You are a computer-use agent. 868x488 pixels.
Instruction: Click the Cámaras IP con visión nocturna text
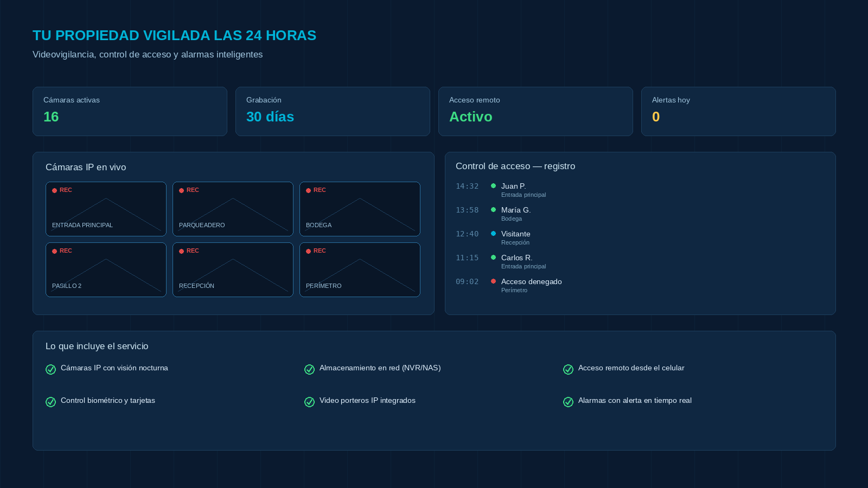coord(114,368)
